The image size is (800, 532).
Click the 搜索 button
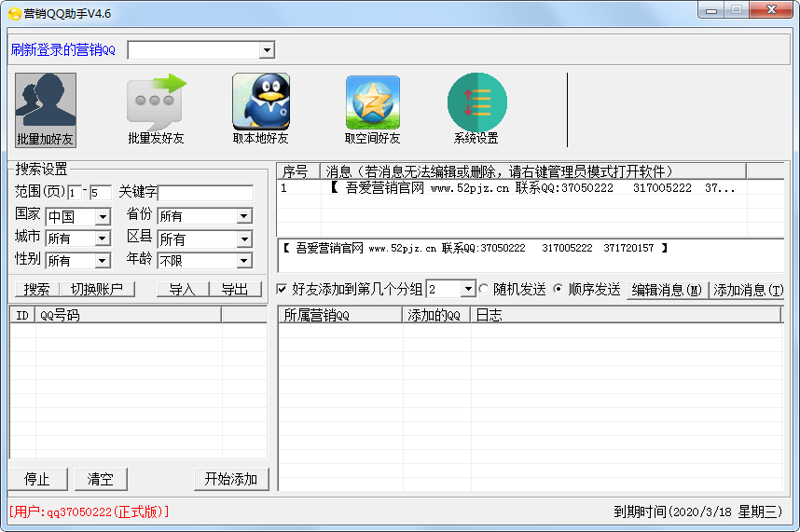click(x=37, y=290)
